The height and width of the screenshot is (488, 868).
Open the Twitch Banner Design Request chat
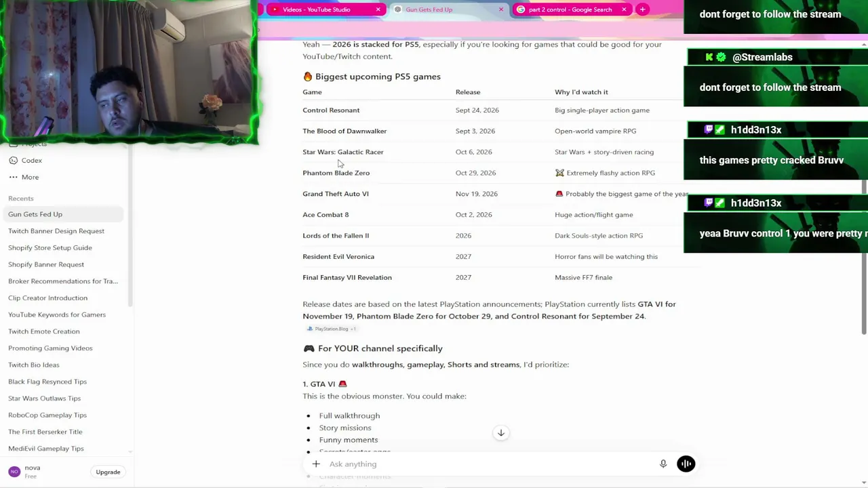coord(56,231)
